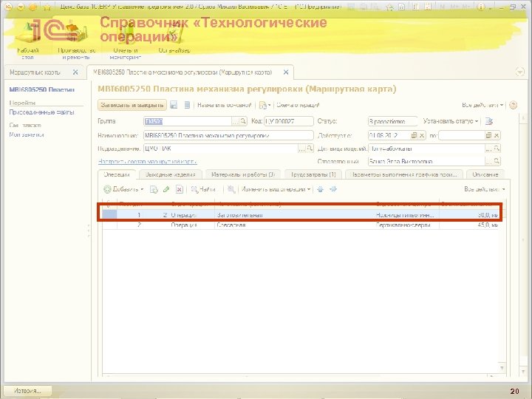Open Ответственный field search magnifier
Screen dimensions: 532x399
pos(497,161)
